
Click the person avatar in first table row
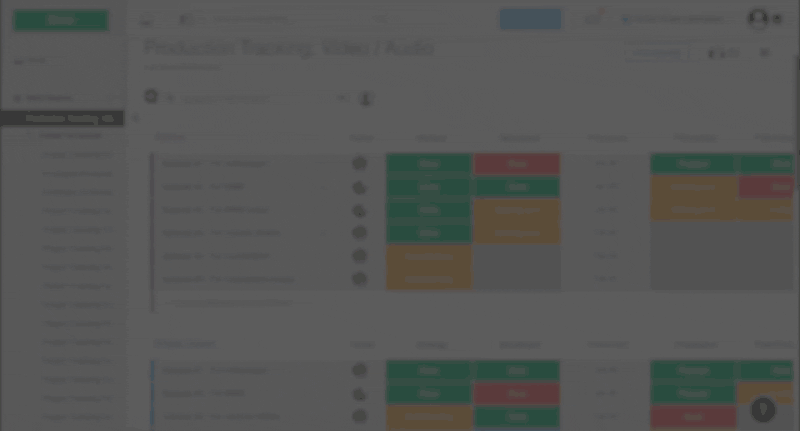pyautogui.click(x=359, y=163)
